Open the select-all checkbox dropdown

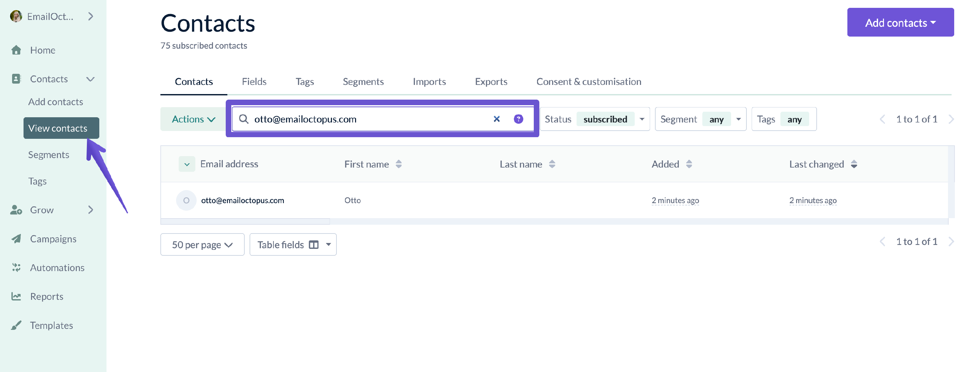[187, 164]
